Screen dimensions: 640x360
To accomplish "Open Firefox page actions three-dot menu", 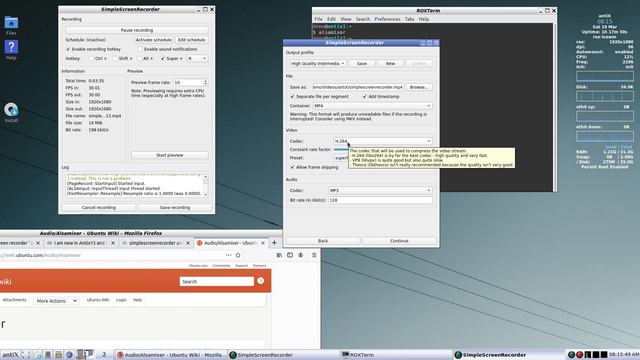I will point(228,255).
